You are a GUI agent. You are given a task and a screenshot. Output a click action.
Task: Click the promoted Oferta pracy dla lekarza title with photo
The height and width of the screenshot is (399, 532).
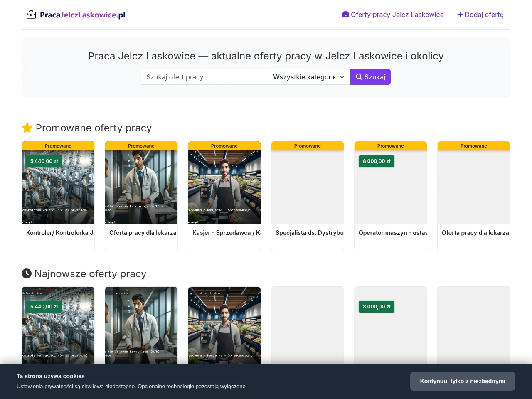tap(143, 233)
